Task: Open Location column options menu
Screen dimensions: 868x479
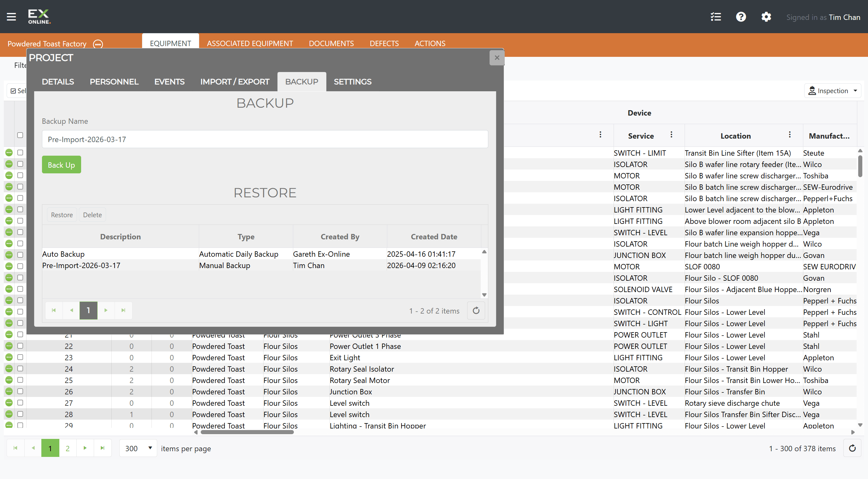Action: [790, 135]
